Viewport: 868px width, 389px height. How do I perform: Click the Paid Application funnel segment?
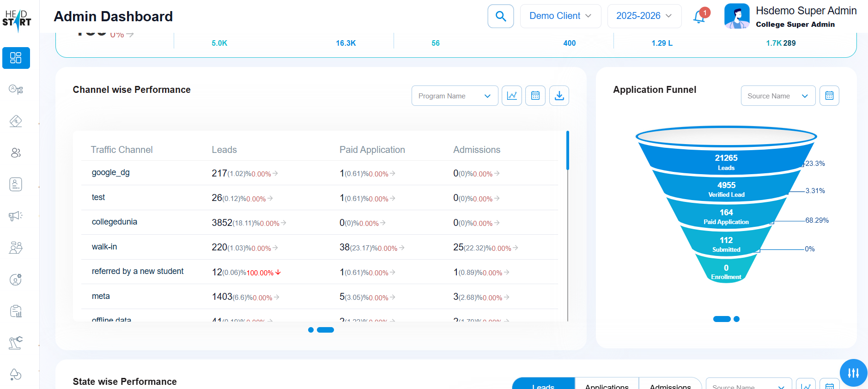726,216
